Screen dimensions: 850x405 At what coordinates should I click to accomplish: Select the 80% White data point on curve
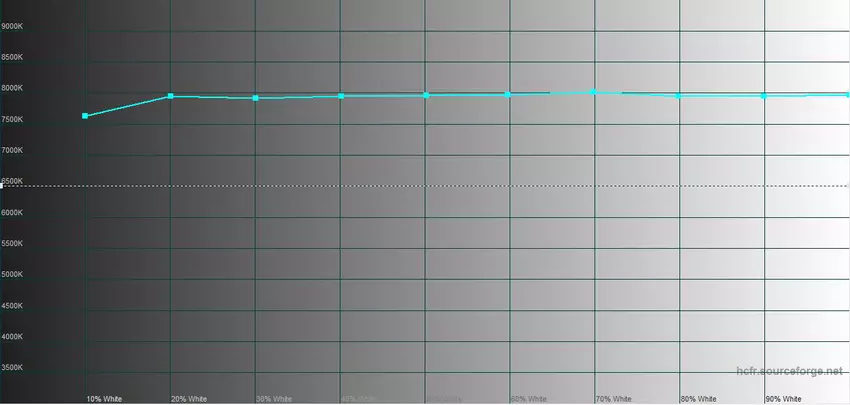[x=679, y=96]
